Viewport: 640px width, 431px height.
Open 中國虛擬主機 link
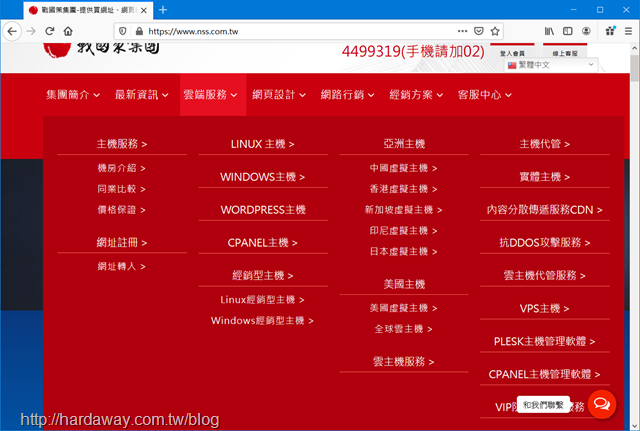[x=403, y=168]
